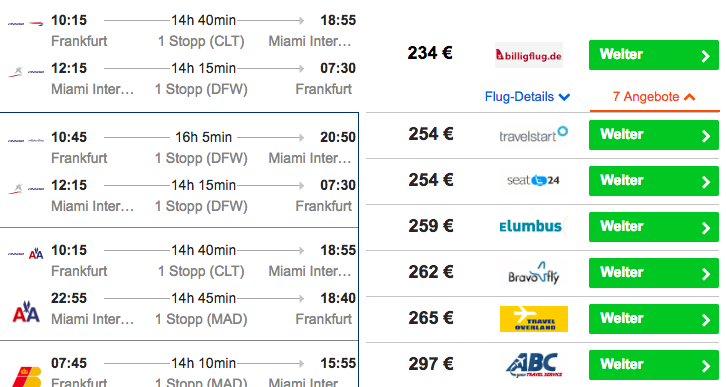Image resolution: width=726 pixels, height=387 pixels.
Task: Click Weiter for the 262 € Bravofly offer
Action: click(654, 273)
